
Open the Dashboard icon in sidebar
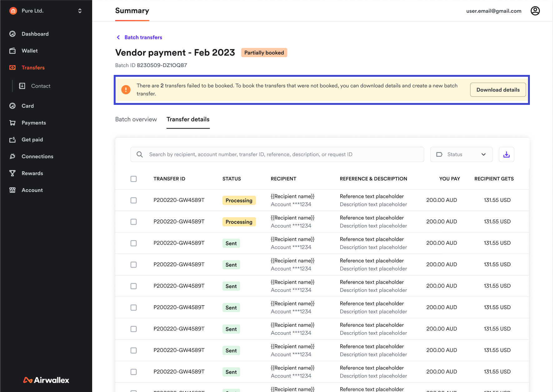pos(12,34)
